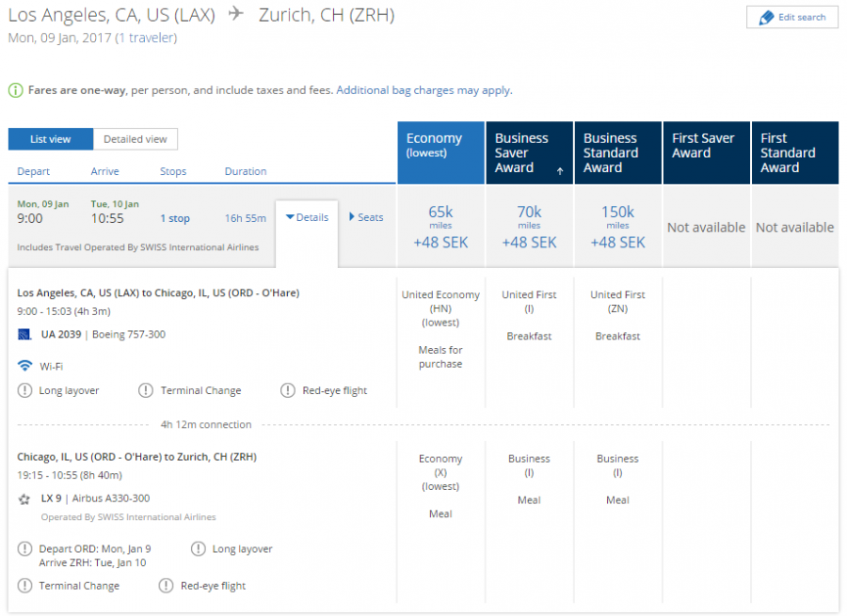Click the 1 stop link
This screenshot has width=847, height=616.
tap(175, 218)
